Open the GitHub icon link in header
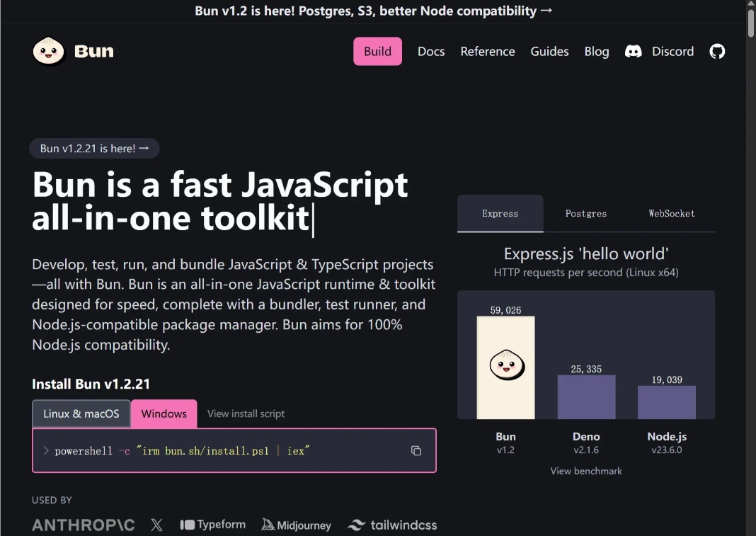 point(717,51)
